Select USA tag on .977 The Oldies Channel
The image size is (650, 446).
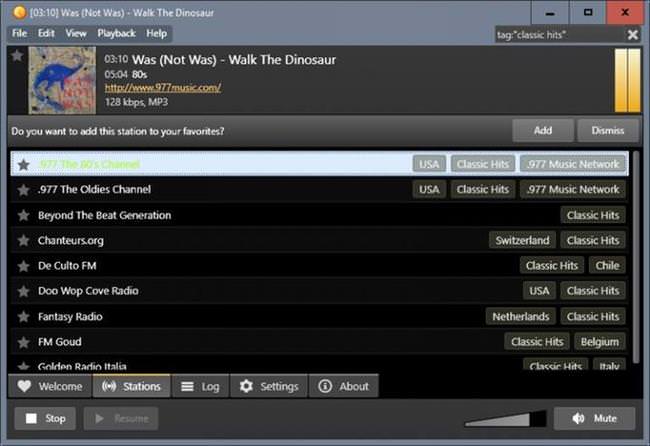429,189
